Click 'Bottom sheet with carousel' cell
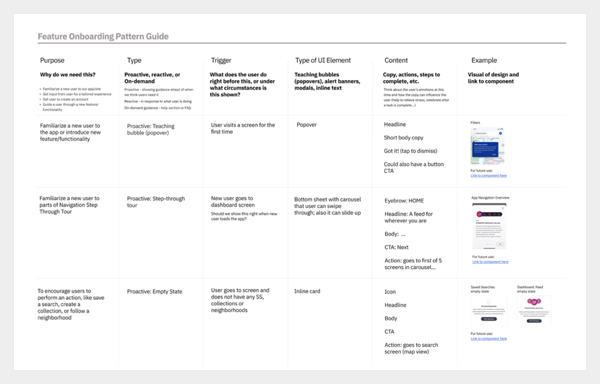 328,206
